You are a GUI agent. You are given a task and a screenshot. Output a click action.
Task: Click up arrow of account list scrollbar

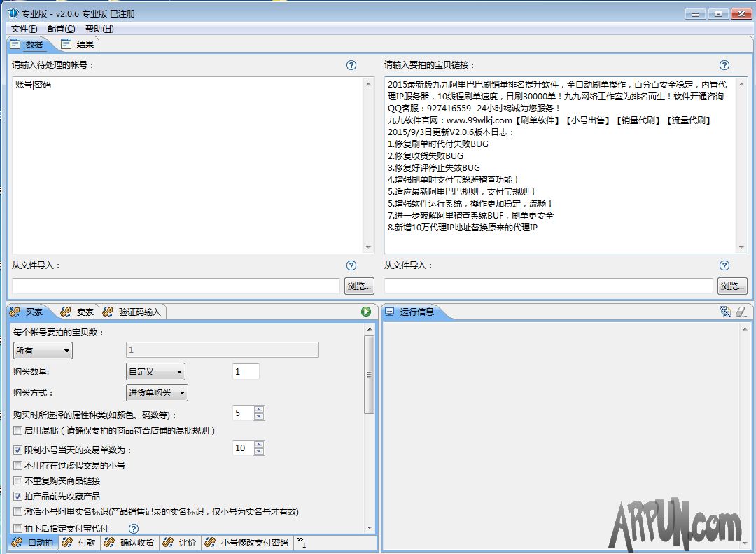pyautogui.click(x=368, y=84)
